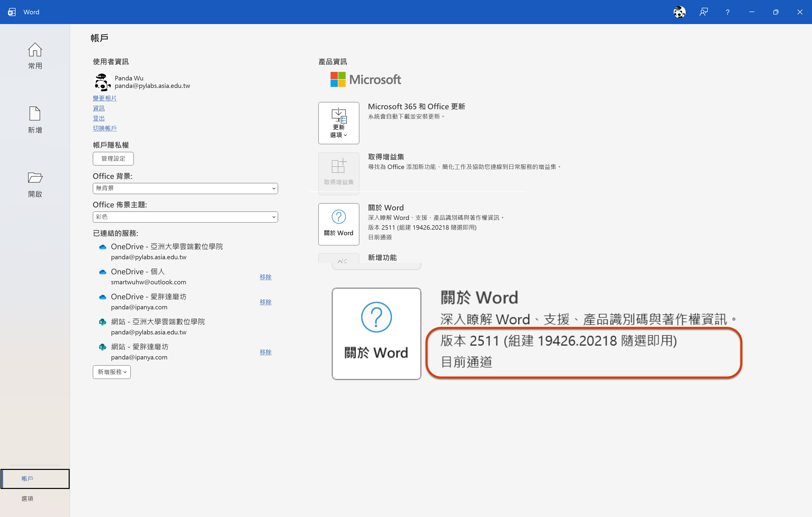Click the Word app icon in title bar

point(12,12)
